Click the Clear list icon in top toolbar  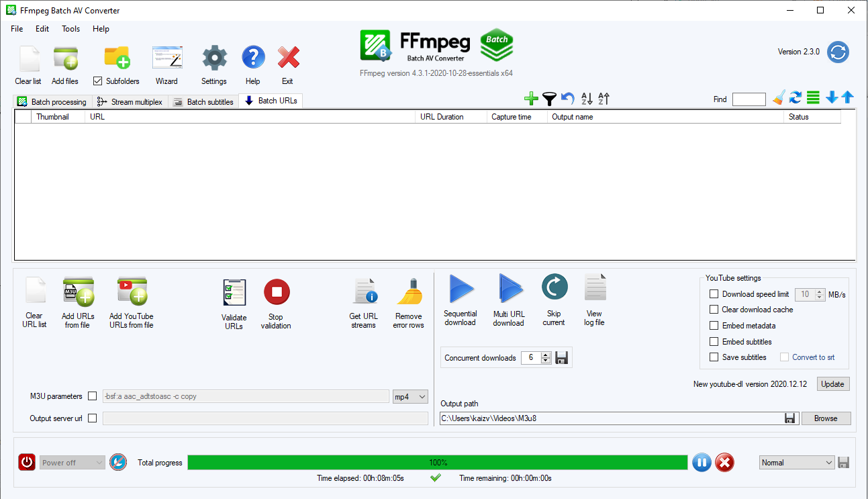click(x=28, y=58)
